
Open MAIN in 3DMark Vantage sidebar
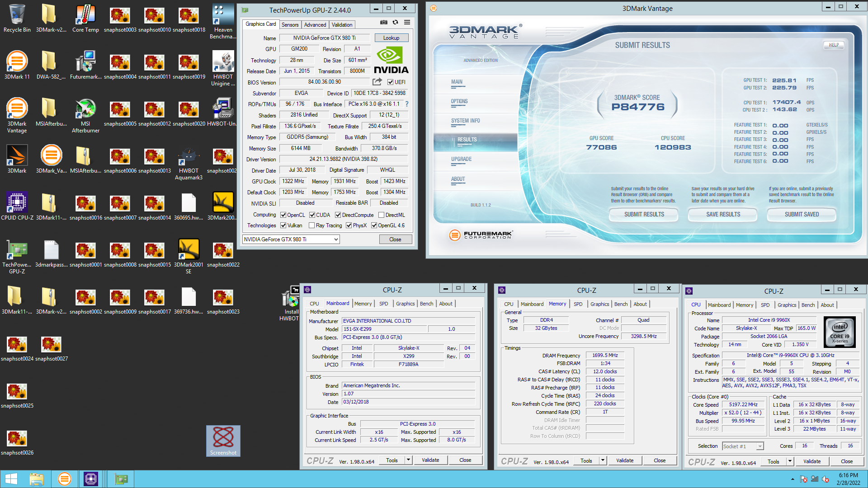point(457,82)
